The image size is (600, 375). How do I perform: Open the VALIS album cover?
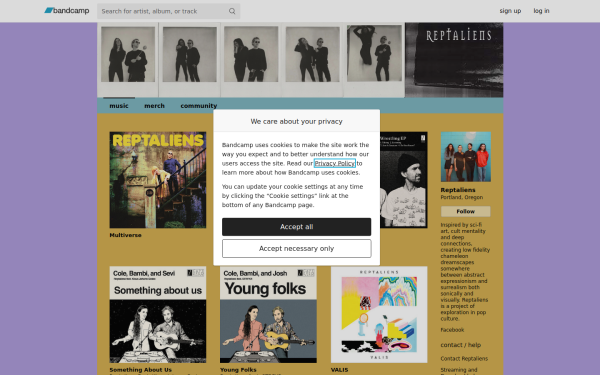pos(379,315)
